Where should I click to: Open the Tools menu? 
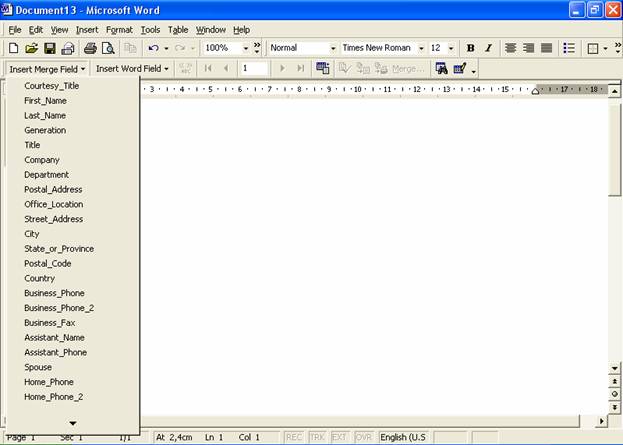click(150, 30)
